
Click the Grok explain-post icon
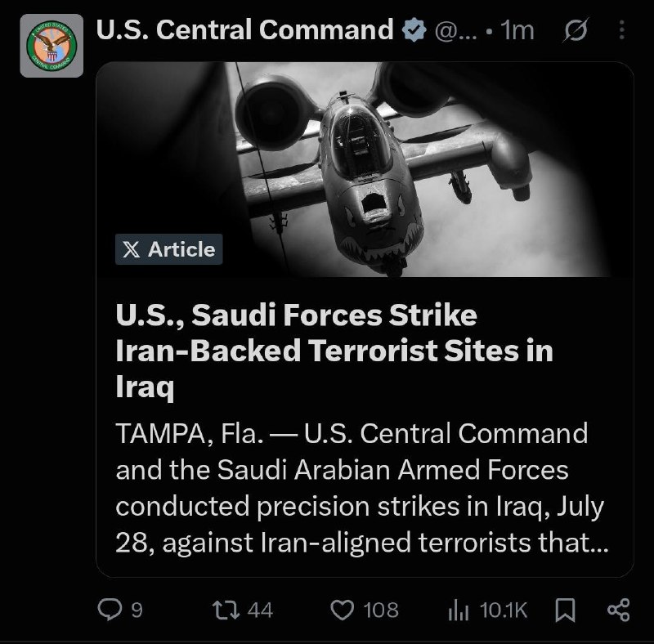pyautogui.click(x=576, y=29)
